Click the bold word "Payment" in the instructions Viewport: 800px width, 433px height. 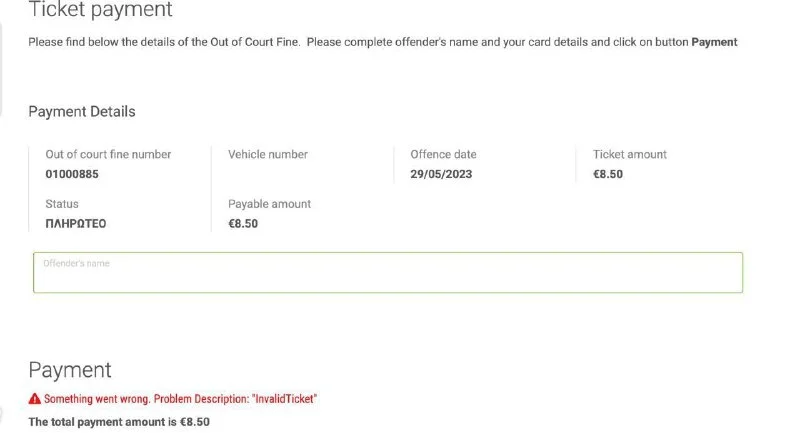[714, 42]
